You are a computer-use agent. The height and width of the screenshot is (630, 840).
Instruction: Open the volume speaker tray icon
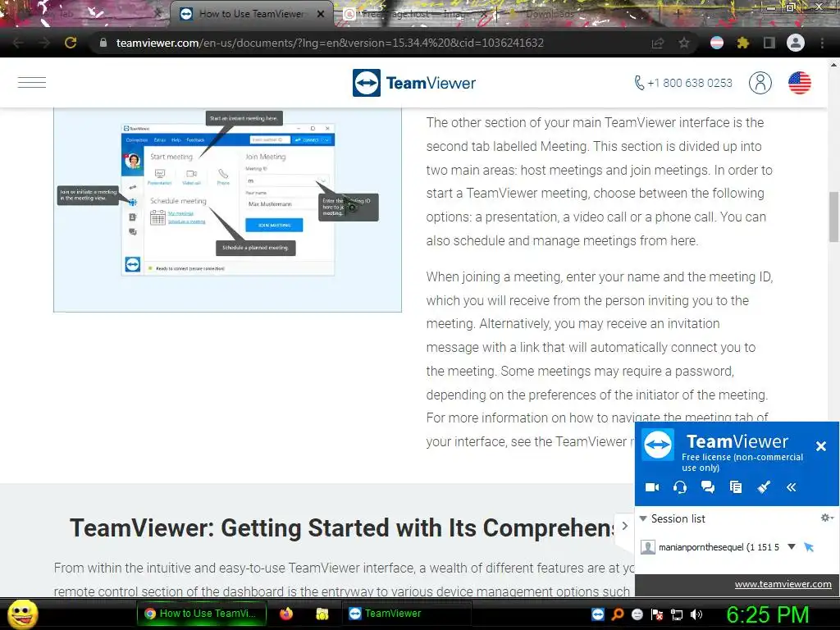[x=696, y=614]
